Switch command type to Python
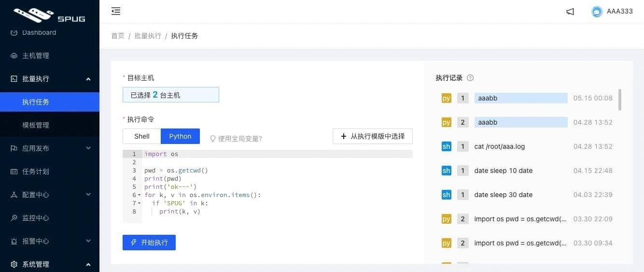The image size is (644, 272). tap(180, 136)
